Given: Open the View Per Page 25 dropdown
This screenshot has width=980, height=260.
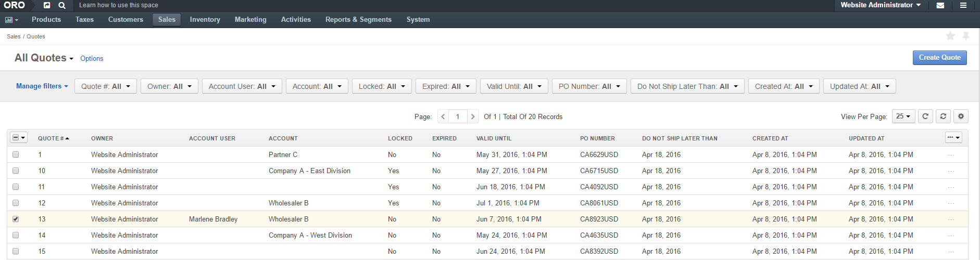Looking at the screenshot, I should (x=903, y=116).
